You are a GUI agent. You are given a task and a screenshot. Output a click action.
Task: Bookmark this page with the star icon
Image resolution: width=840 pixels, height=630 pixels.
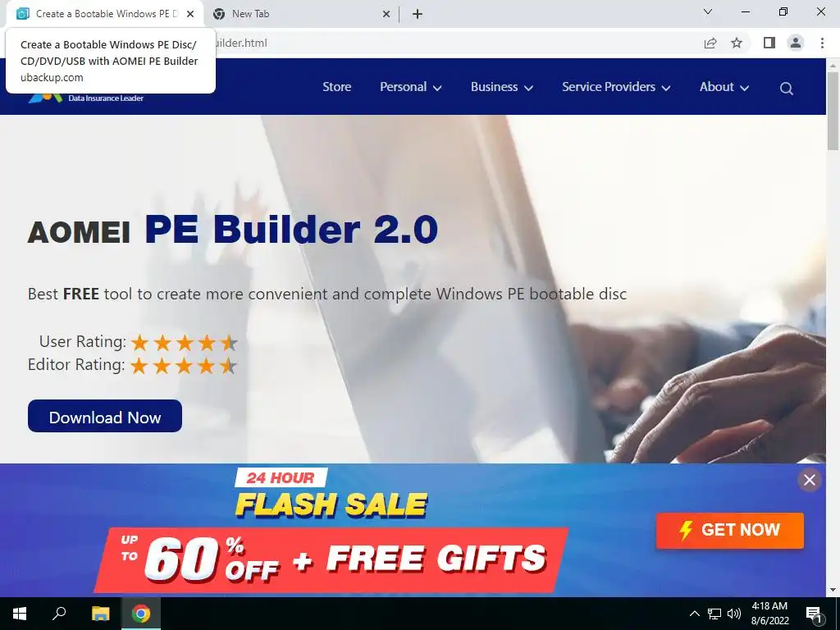click(x=737, y=43)
